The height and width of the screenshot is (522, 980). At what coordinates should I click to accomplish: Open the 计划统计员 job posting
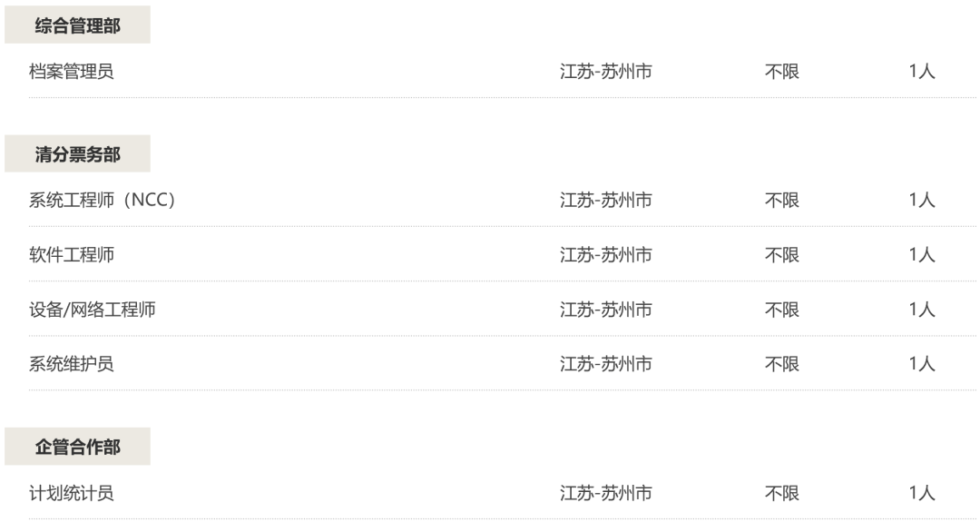pos(72,494)
